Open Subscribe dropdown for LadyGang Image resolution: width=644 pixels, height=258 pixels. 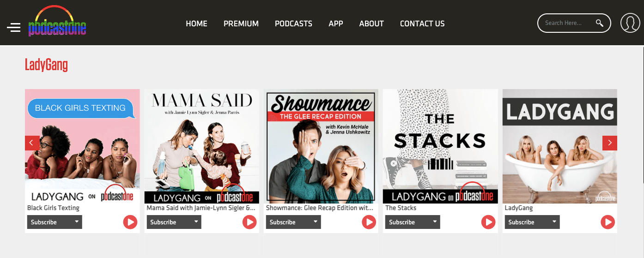[x=532, y=222]
